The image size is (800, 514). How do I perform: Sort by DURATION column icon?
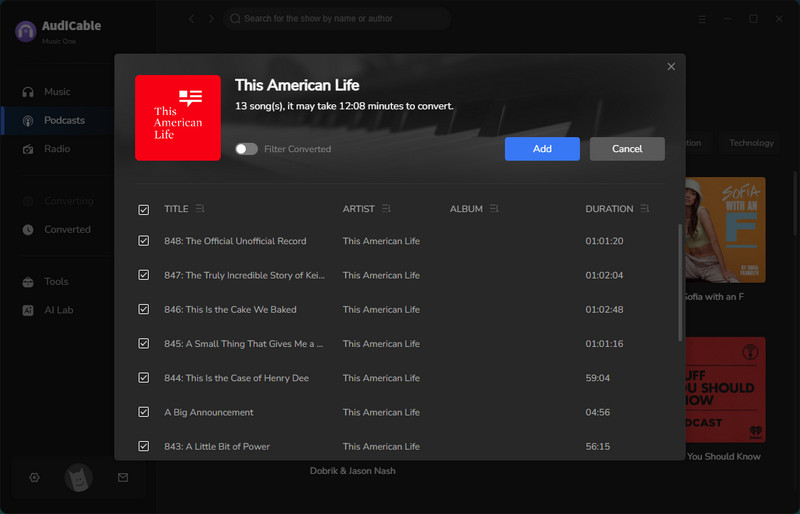coord(645,209)
